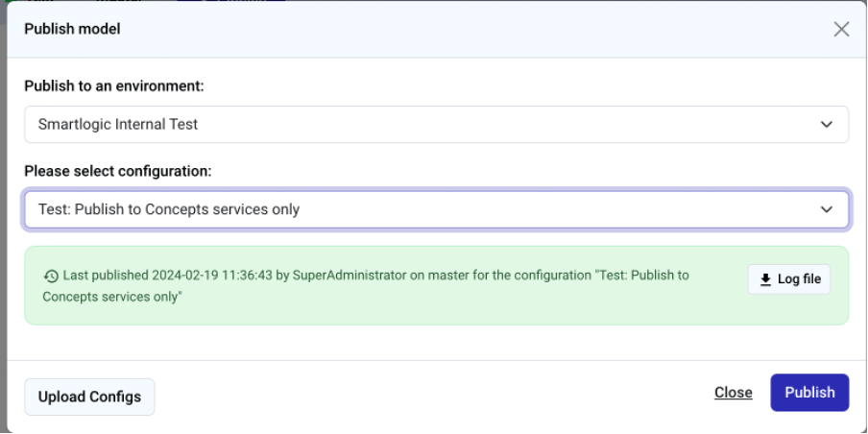Download the Log file
The width and height of the screenshot is (868, 434).
coord(789,279)
